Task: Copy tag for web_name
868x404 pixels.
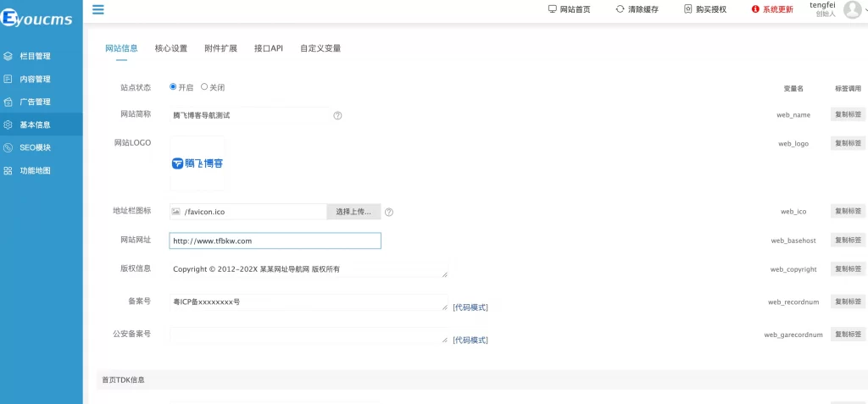Action: (848, 114)
